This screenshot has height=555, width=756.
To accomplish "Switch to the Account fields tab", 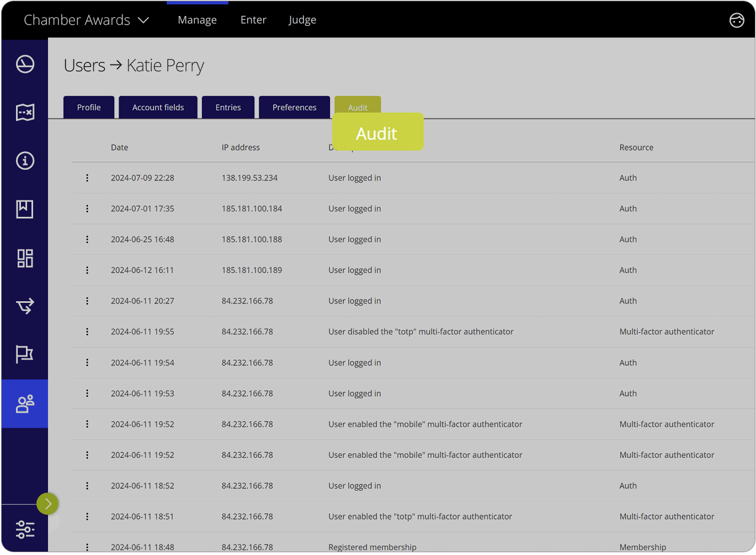I will (x=158, y=108).
